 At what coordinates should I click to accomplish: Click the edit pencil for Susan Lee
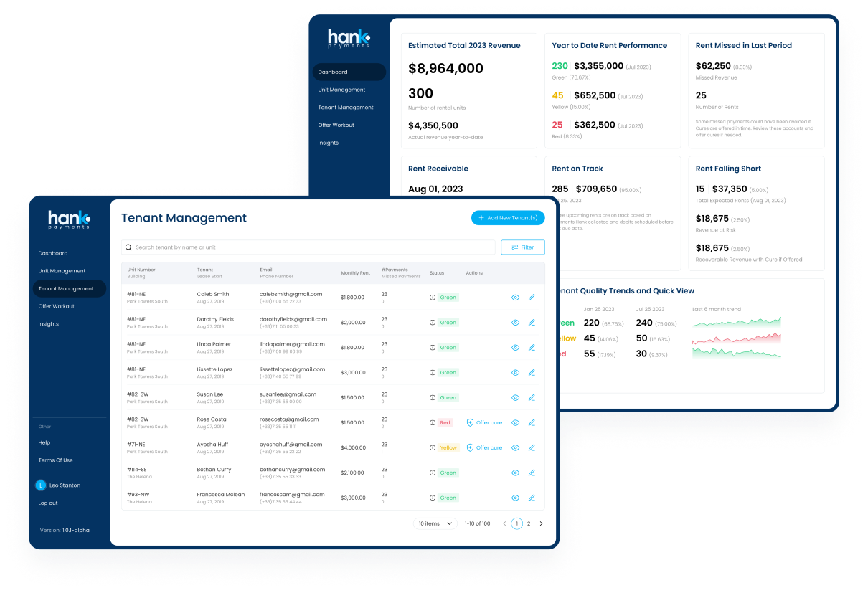[x=532, y=398]
